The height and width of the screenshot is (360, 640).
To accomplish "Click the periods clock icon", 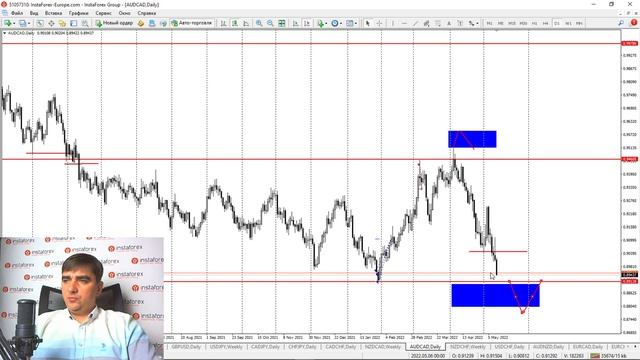I will pos(335,23).
